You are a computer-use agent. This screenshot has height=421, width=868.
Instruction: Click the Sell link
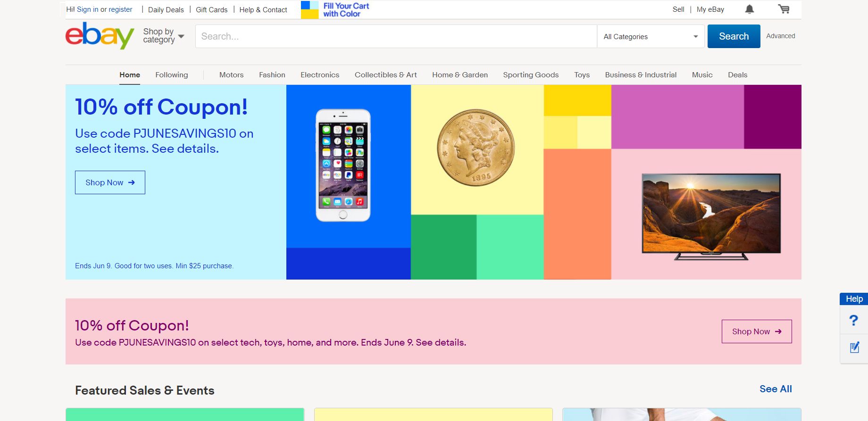click(x=678, y=9)
